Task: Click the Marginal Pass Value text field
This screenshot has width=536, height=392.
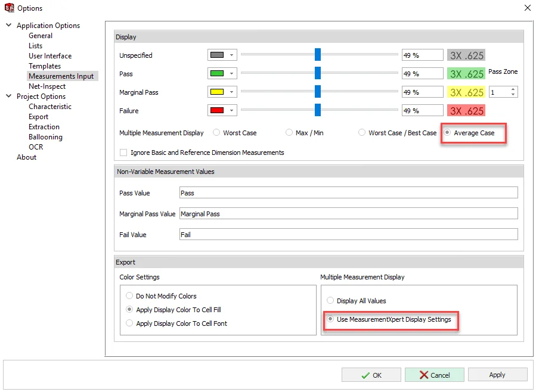Action: tap(348, 214)
